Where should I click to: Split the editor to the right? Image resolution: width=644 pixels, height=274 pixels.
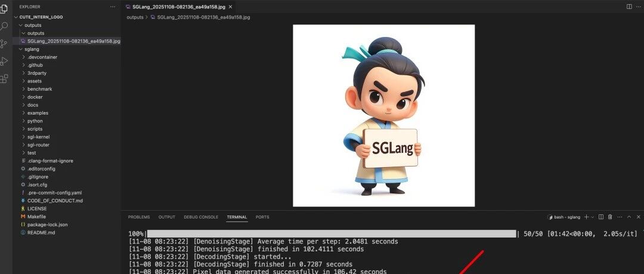(x=629, y=7)
